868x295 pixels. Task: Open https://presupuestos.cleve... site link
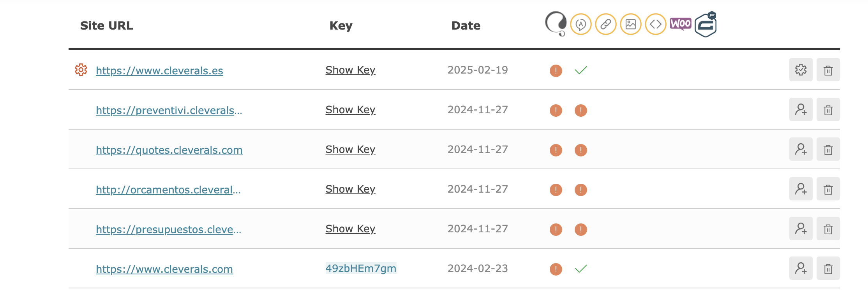point(168,229)
